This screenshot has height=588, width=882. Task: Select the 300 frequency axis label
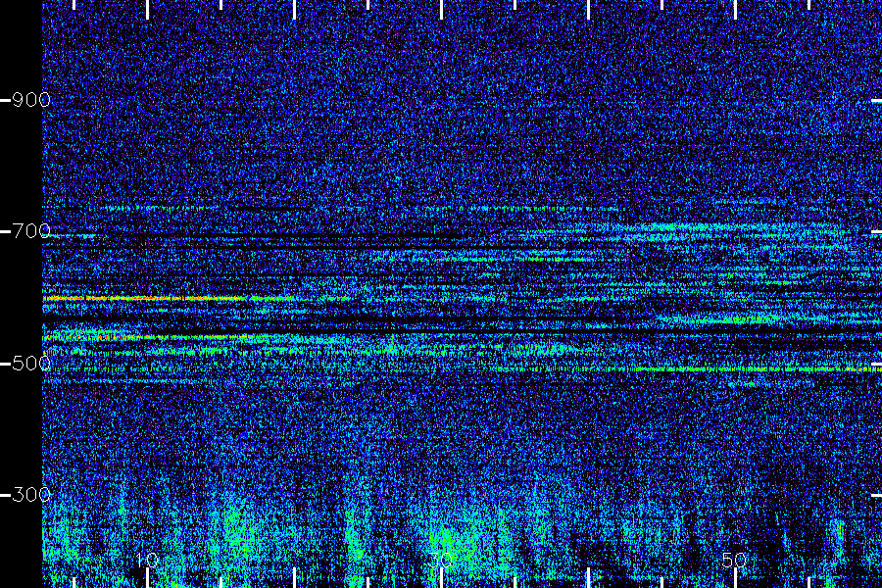[x=31, y=495]
